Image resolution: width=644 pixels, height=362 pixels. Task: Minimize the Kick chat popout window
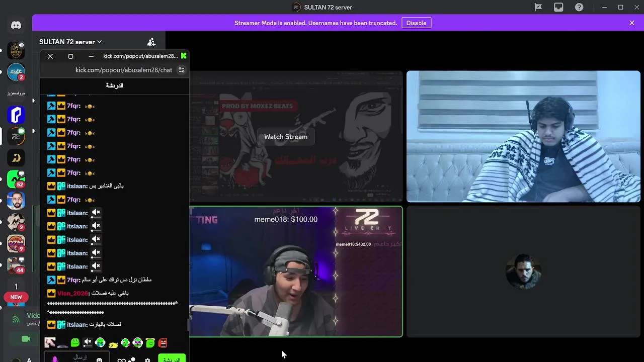[x=91, y=56]
